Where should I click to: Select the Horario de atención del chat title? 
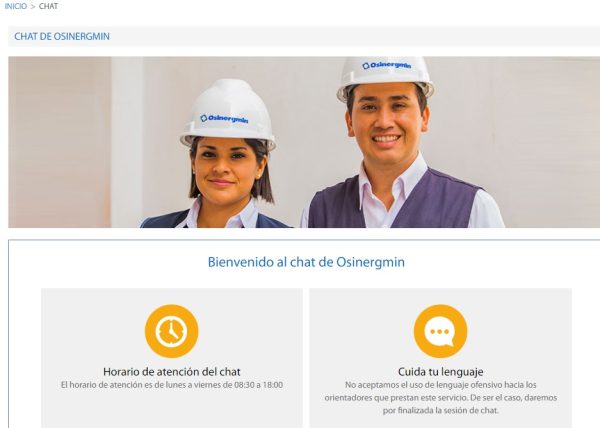(x=172, y=371)
